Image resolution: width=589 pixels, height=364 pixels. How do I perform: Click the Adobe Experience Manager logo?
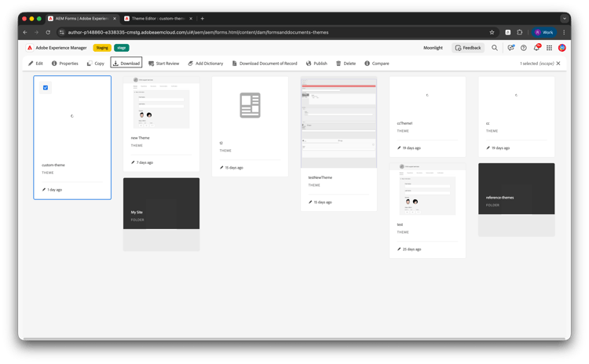click(x=30, y=48)
